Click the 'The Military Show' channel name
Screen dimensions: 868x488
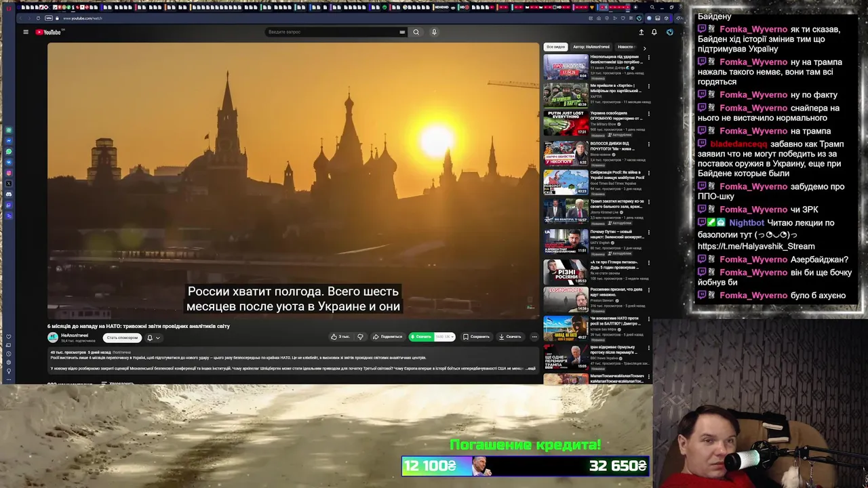(x=604, y=124)
